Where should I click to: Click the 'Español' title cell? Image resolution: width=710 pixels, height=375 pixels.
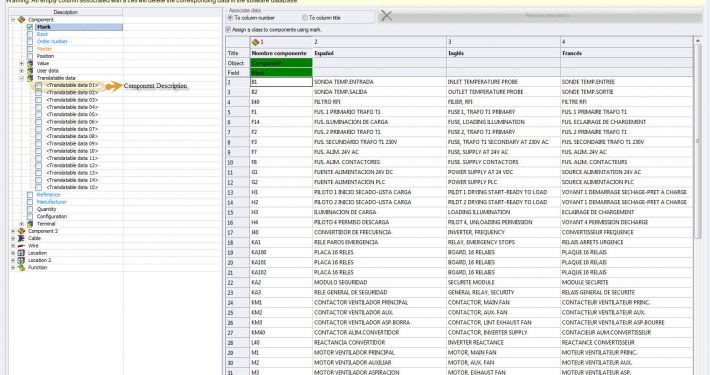[x=379, y=53]
